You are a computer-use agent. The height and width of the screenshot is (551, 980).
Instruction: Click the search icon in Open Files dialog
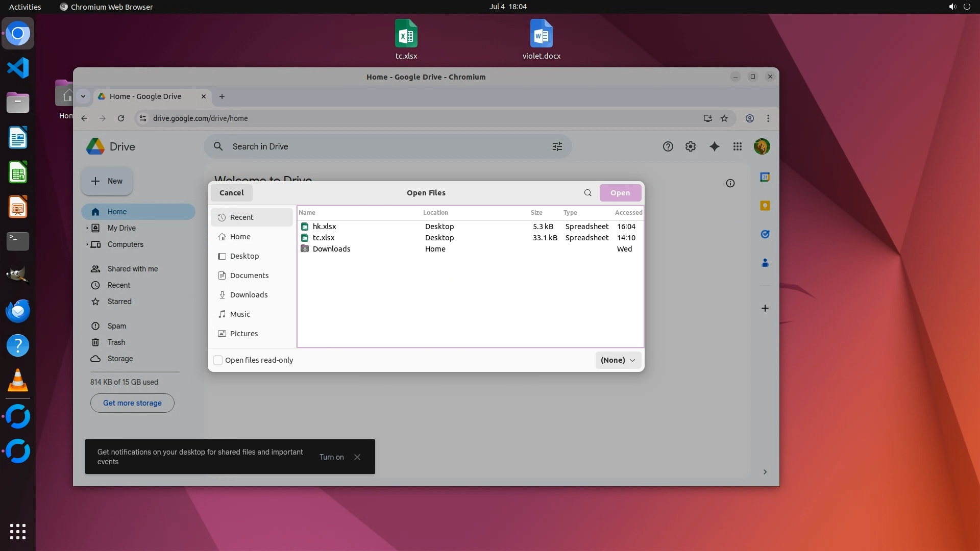(x=587, y=193)
